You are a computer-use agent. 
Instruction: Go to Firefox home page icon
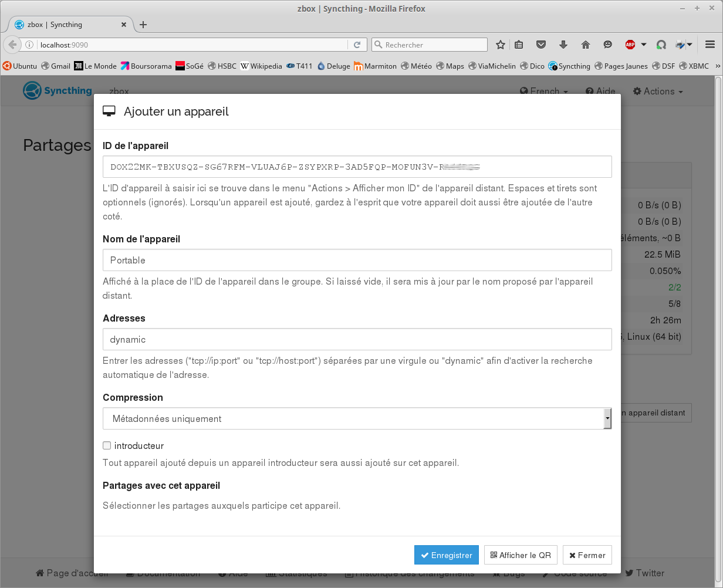coord(585,45)
